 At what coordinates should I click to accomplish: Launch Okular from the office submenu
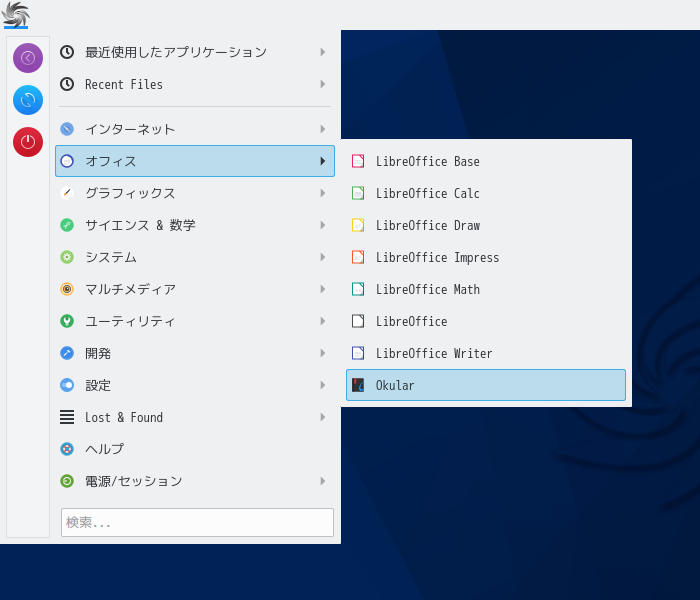point(486,385)
